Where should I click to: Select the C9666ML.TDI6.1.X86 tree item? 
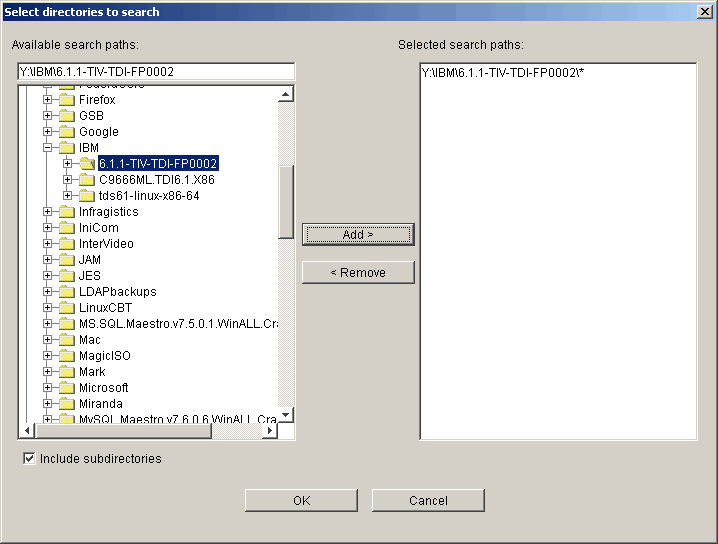[156, 180]
